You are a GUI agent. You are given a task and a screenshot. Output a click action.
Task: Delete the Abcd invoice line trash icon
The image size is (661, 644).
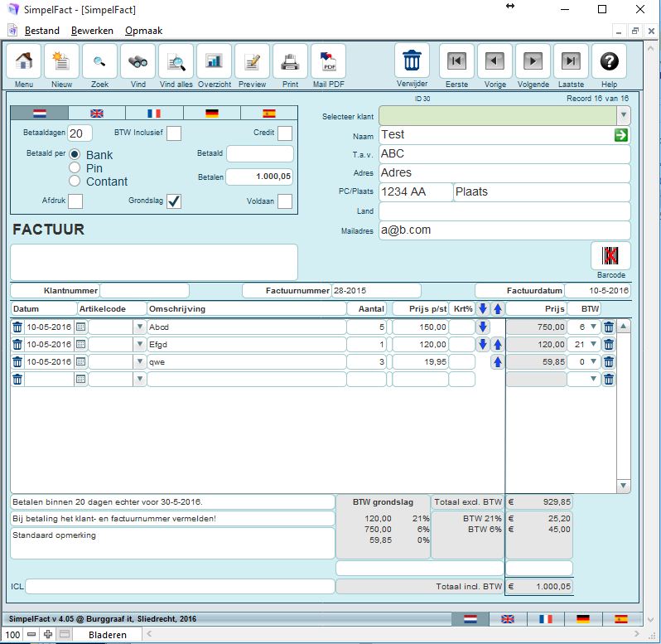(x=17, y=327)
